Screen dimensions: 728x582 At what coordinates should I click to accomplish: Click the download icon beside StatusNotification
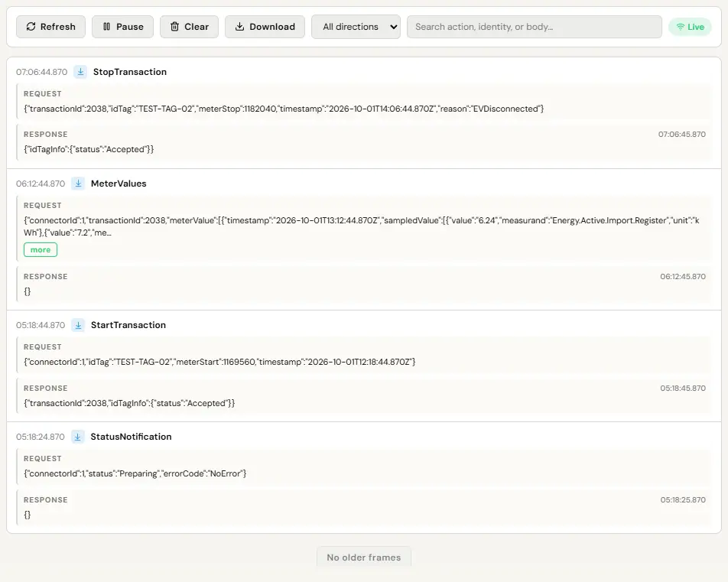click(x=77, y=437)
